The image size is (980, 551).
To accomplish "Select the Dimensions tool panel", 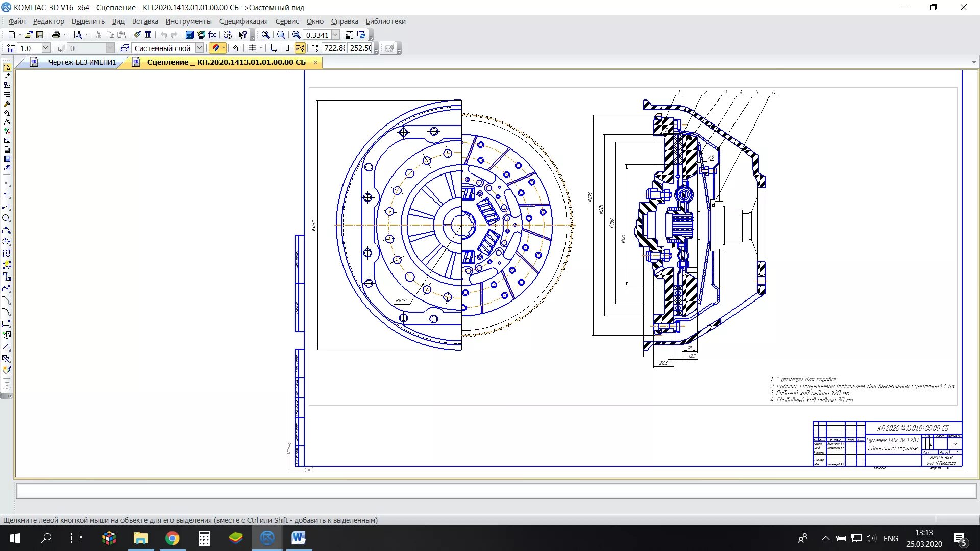I will (x=7, y=76).
